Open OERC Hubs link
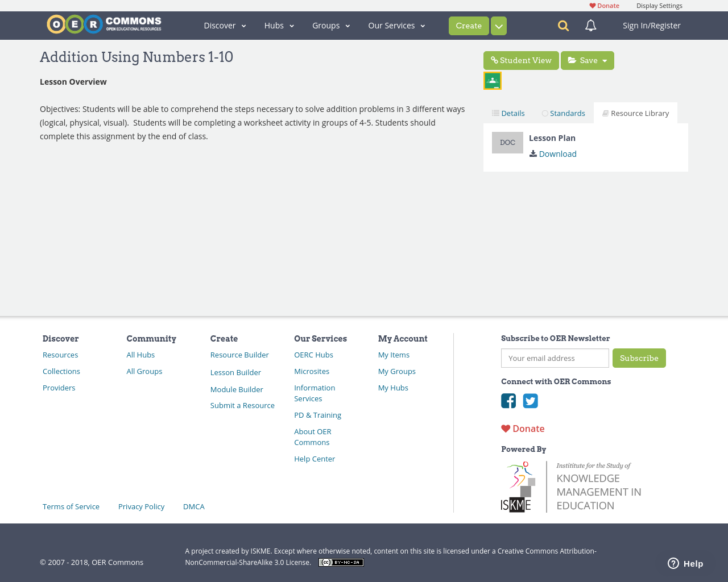728x582 pixels. pos(313,355)
